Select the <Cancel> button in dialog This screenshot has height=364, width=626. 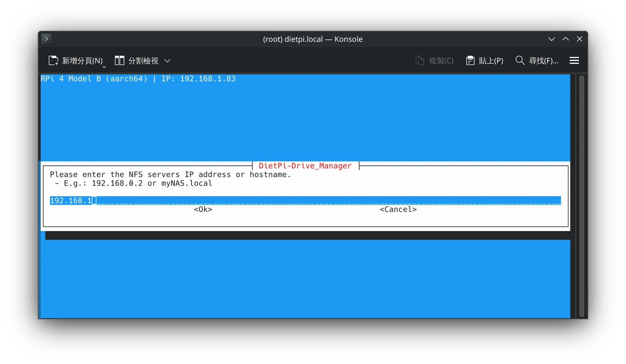(x=398, y=210)
